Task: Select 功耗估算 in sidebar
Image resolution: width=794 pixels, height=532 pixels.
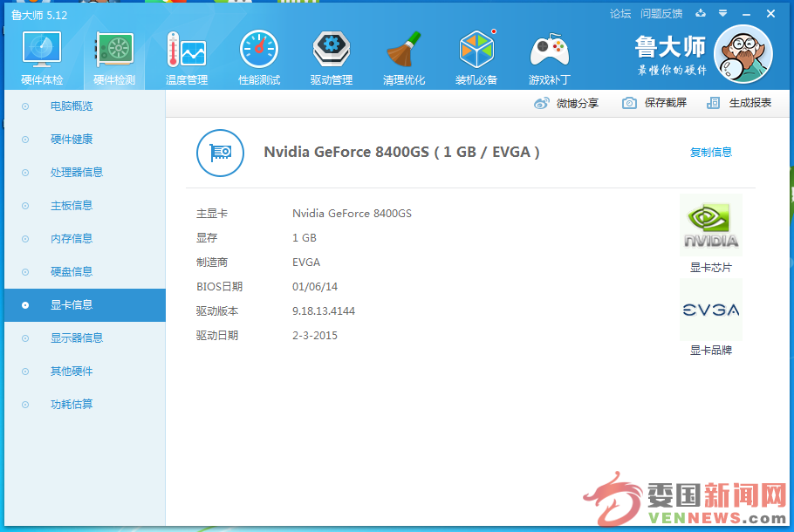Action: pos(86,405)
